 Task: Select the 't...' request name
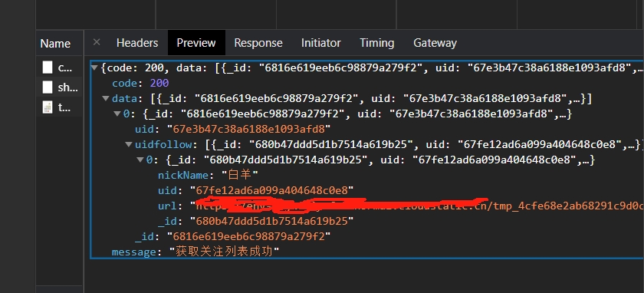point(64,107)
